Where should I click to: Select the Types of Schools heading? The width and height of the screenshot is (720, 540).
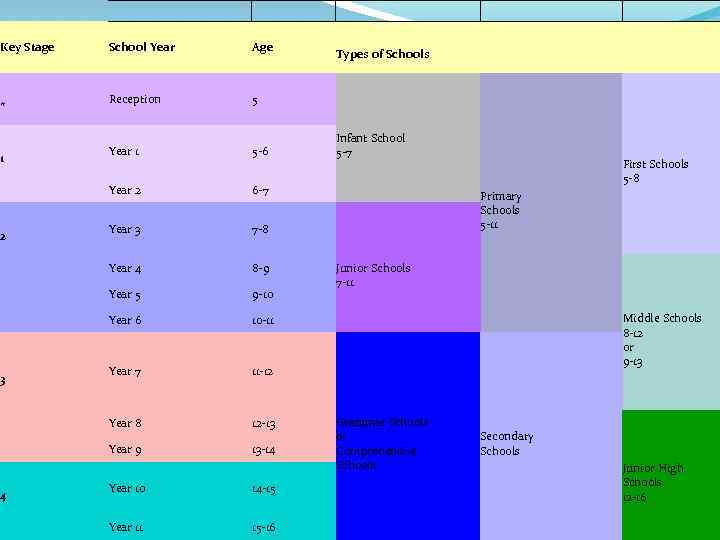click(382, 54)
